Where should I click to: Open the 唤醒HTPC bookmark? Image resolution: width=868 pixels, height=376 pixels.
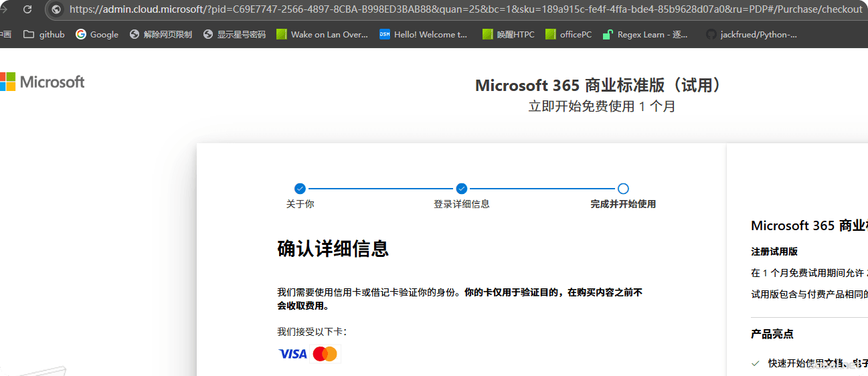click(508, 34)
